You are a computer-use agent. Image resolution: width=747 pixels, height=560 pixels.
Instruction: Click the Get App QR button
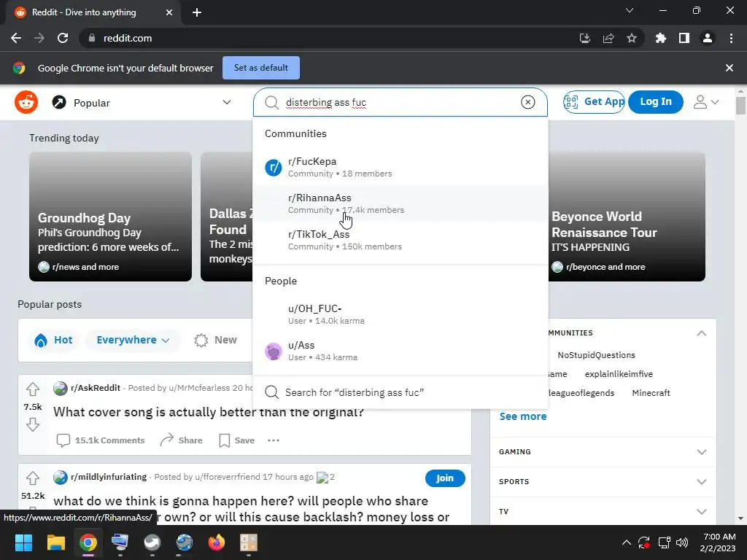coord(594,102)
